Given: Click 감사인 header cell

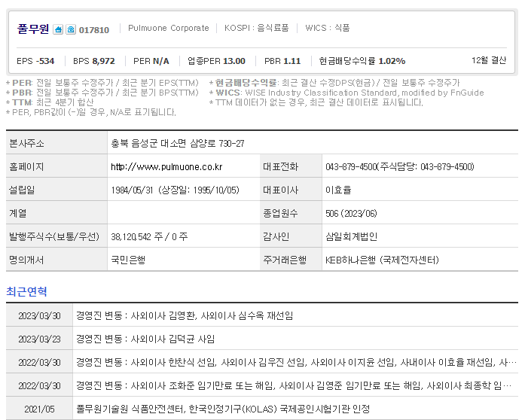Looking at the screenshot, I should [291, 237].
